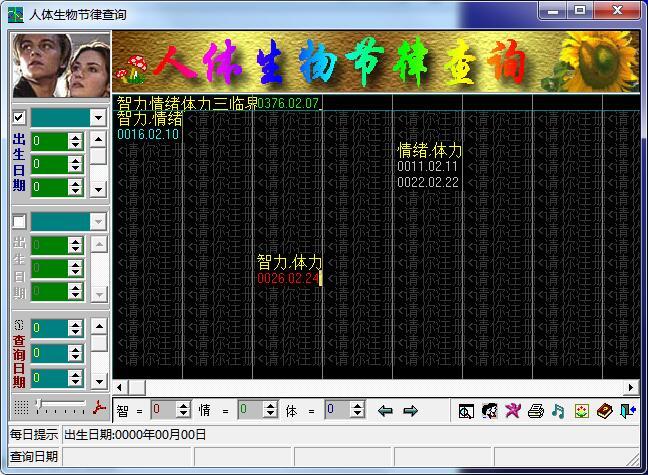Click the music note icon
The width and height of the screenshot is (648, 475).
click(558, 410)
